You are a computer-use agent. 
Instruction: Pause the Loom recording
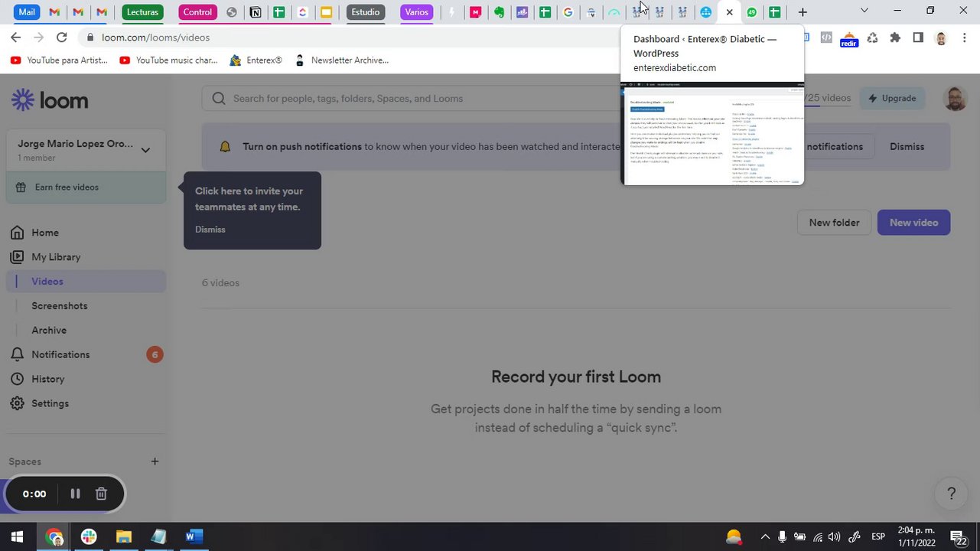(75, 494)
